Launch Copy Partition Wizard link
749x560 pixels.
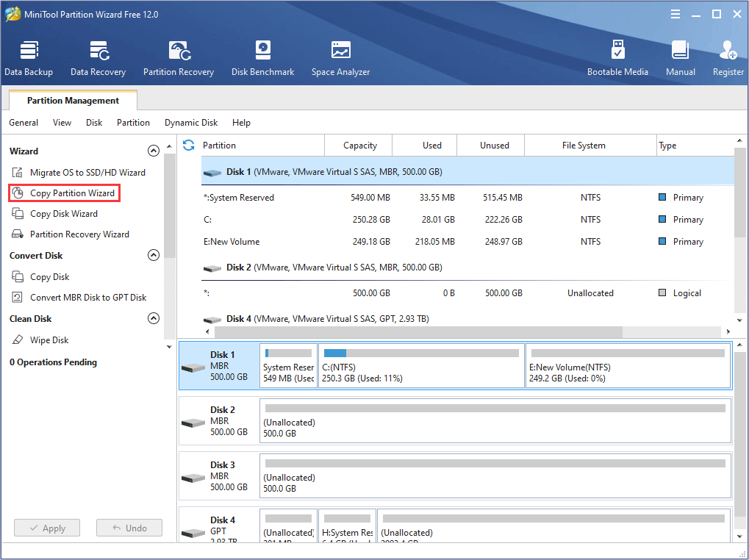72,193
